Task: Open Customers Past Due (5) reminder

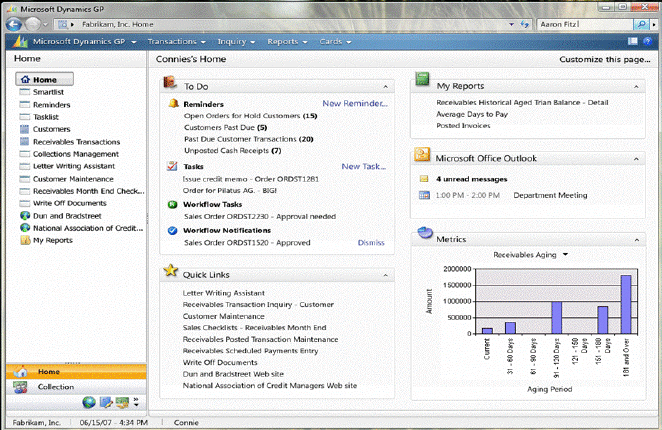Action: [x=225, y=127]
